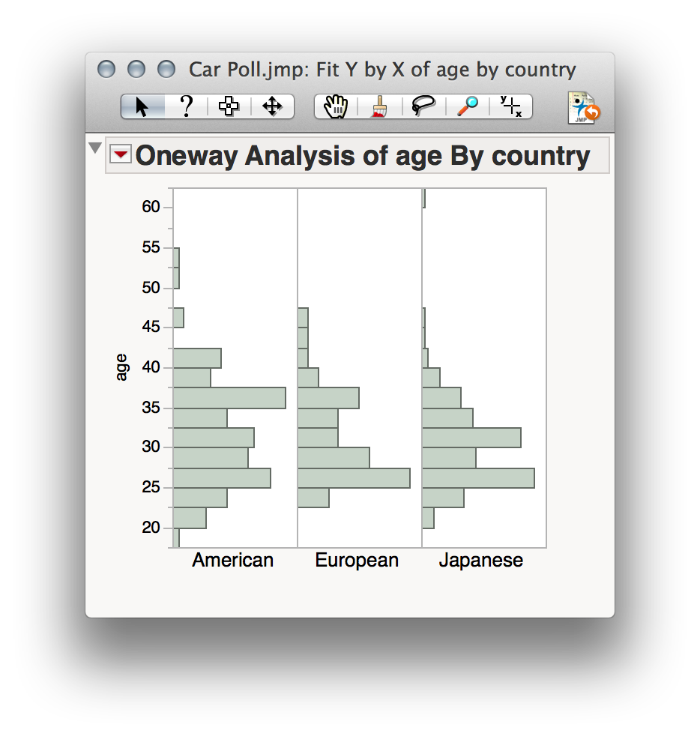Minimize with the second titlebar button
The image size is (700, 736).
pos(136,69)
